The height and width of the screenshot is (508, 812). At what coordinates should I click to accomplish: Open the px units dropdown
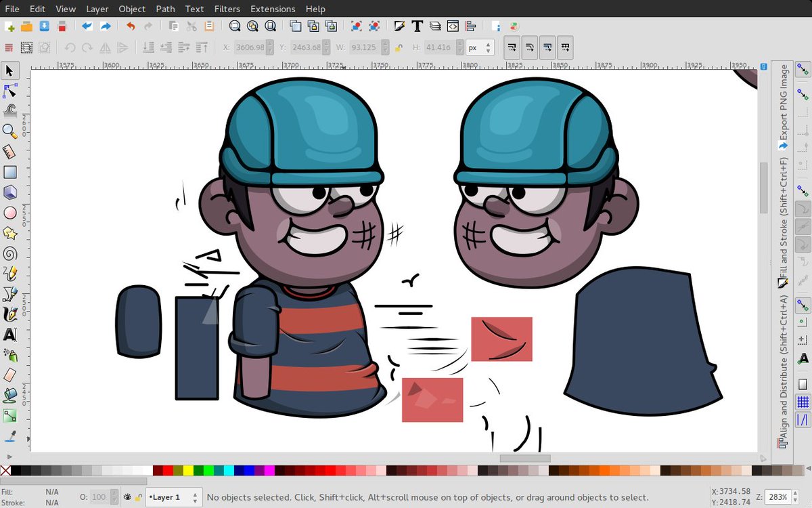pyautogui.click(x=480, y=47)
